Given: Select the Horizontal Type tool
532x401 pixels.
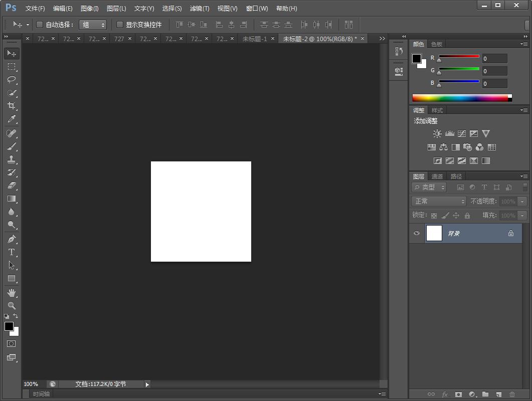Looking at the screenshot, I should click(x=12, y=252).
